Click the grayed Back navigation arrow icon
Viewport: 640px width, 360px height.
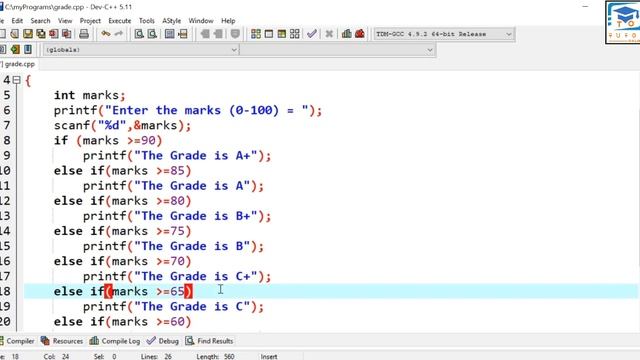point(205,34)
